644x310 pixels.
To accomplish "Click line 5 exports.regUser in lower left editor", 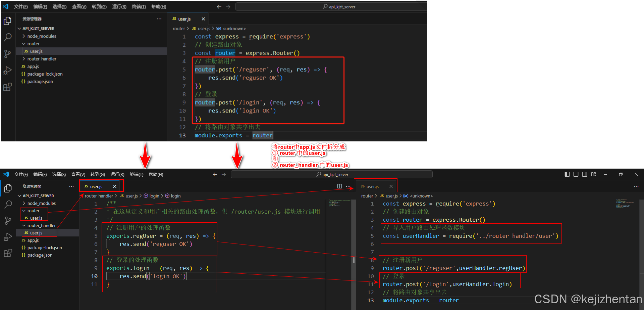I will 131,236.
